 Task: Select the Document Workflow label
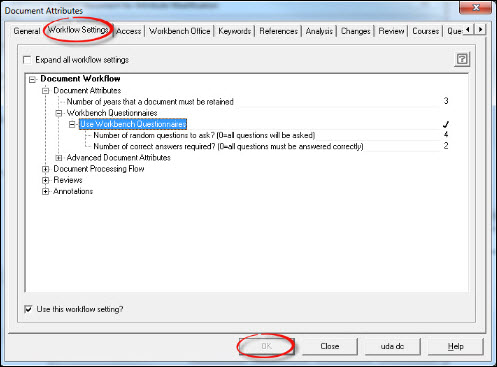pos(80,79)
